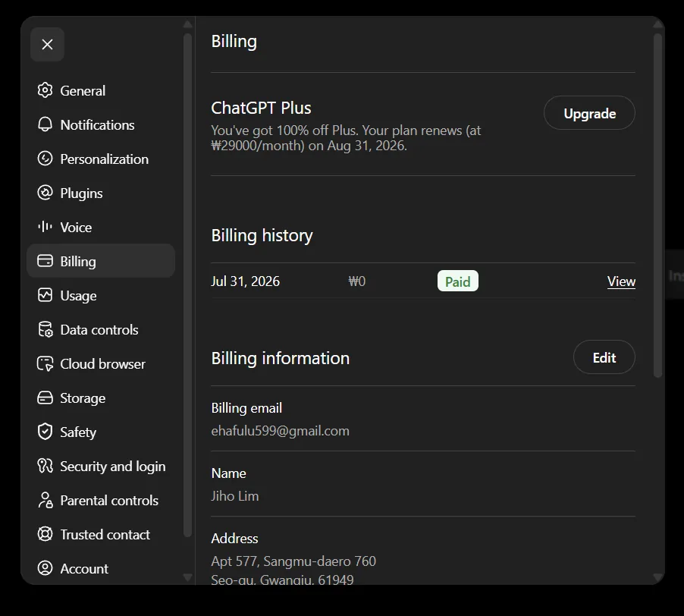Click the Billing card icon
This screenshot has height=616, width=684.
click(x=45, y=261)
